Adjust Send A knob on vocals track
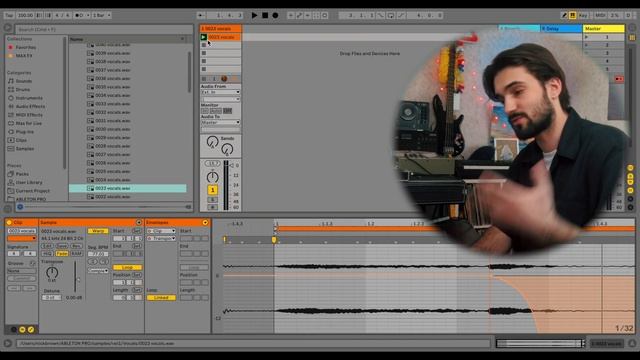 pos(212,142)
